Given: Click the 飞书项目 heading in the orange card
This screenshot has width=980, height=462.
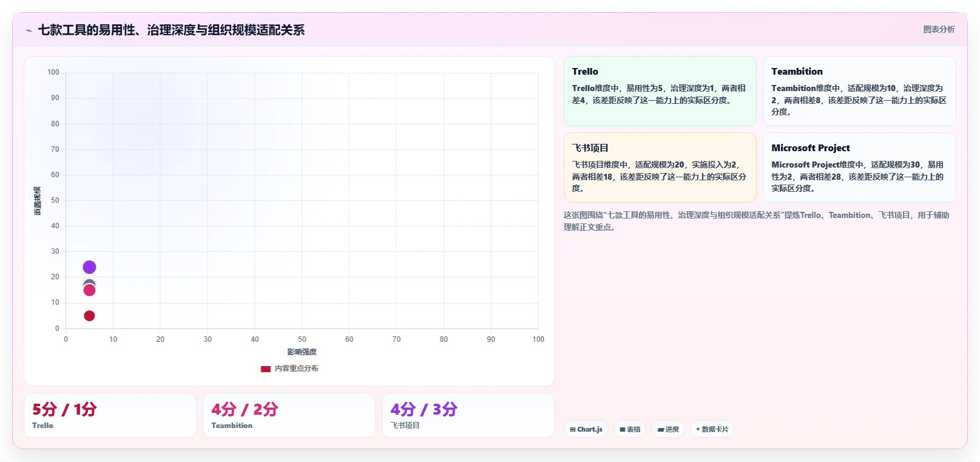Looking at the screenshot, I should [x=590, y=148].
